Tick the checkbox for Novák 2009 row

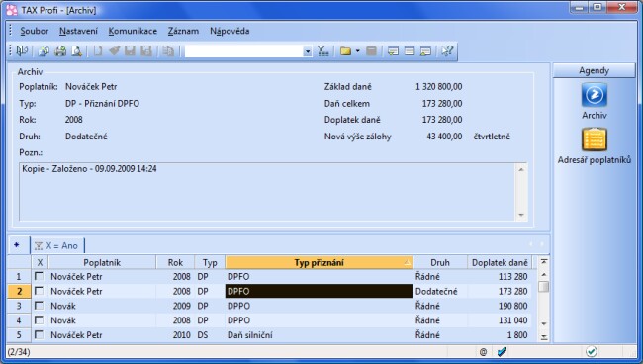tap(39, 306)
